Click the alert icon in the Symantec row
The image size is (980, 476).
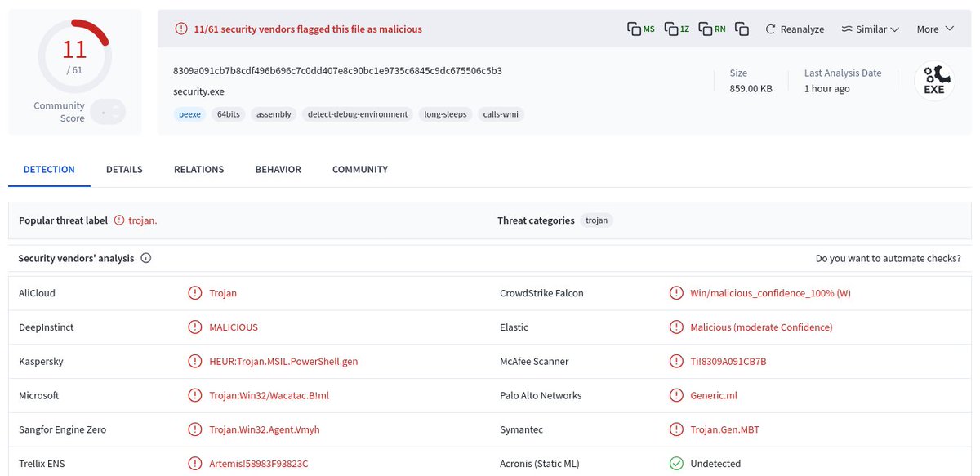676,429
